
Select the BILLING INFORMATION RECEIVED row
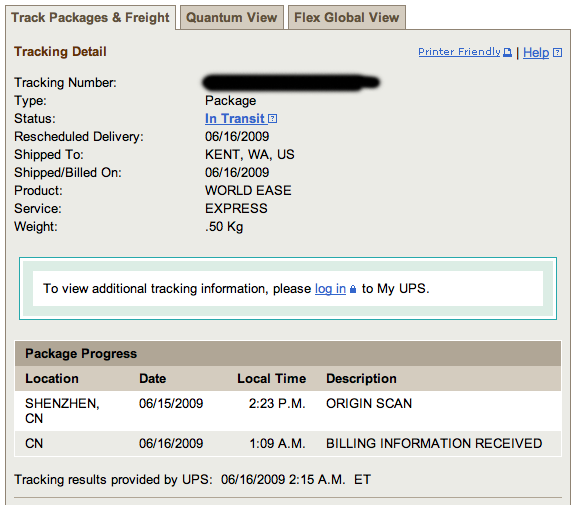[x=288, y=444]
